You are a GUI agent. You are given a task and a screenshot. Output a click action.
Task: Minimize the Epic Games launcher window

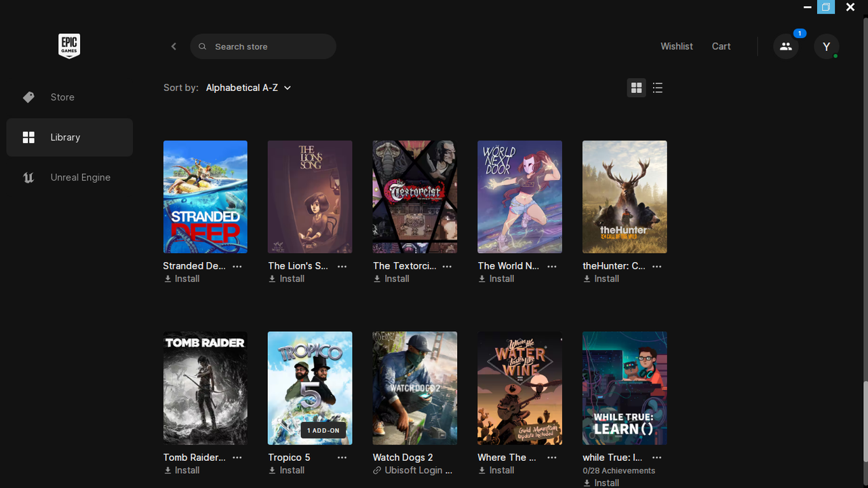[x=807, y=7]
